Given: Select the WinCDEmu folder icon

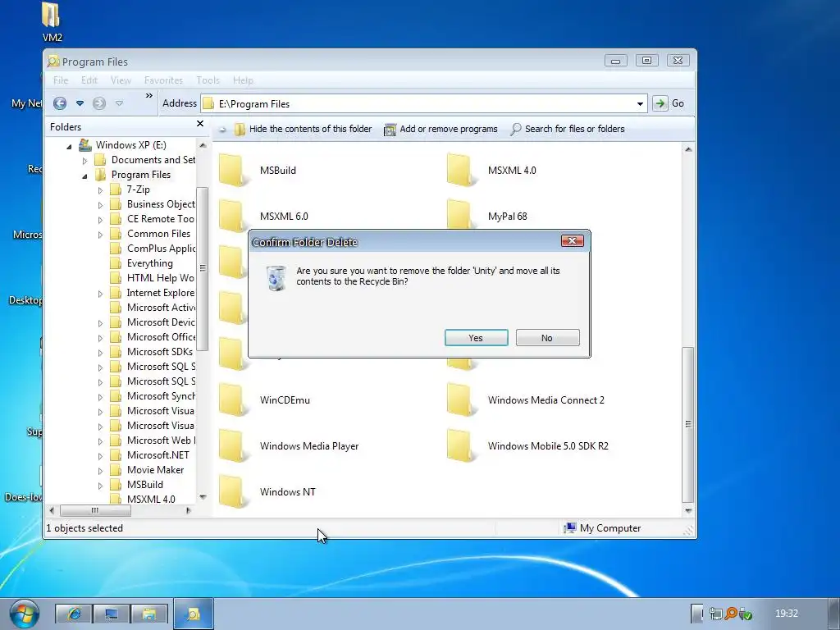Looking at the screenshot, I should 232,400.
